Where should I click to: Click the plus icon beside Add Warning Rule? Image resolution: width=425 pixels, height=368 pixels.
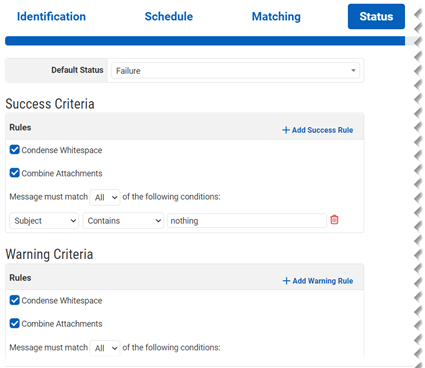pyautogui.click(x=286, y=281)
